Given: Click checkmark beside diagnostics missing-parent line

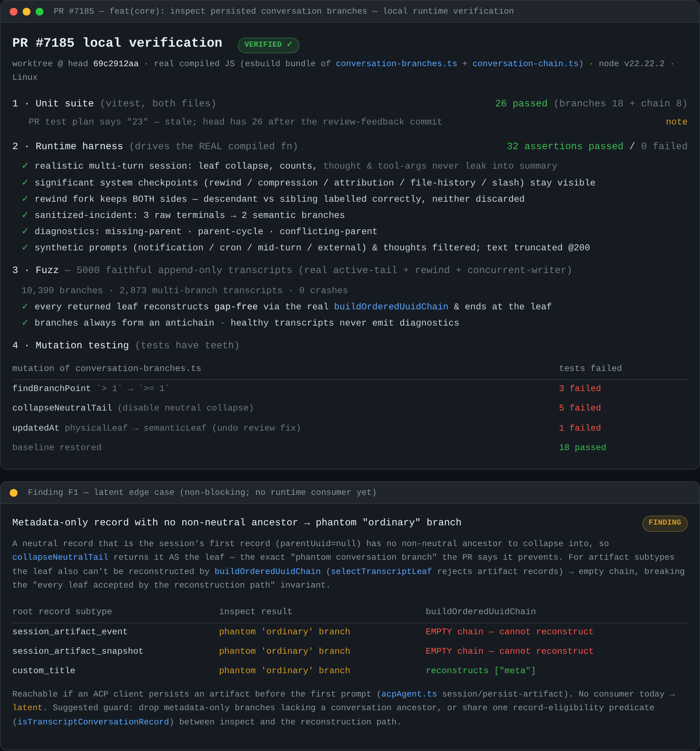Looking at the screenshot, I should 25,231.
